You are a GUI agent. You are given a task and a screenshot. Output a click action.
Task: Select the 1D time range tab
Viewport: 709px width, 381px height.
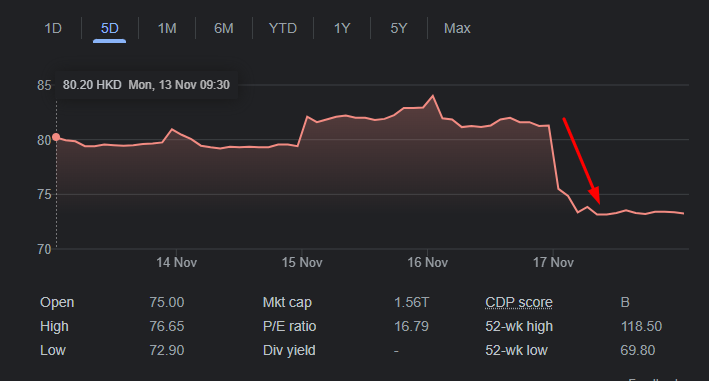[x=53, y=28]
